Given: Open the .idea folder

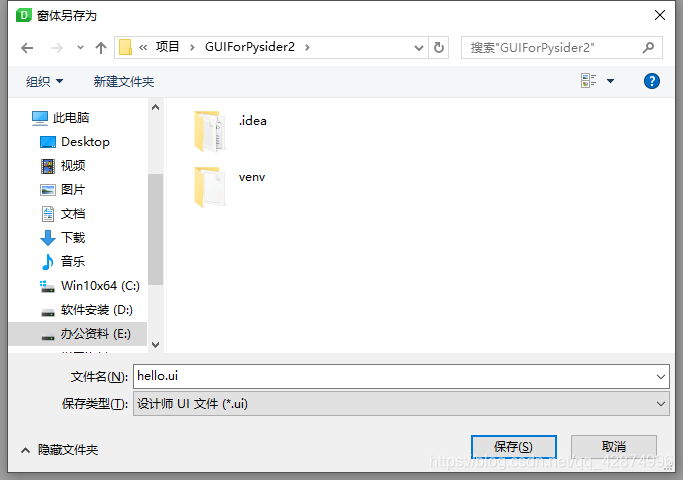Looking at the screenshot, I should [x=230, y=130].
